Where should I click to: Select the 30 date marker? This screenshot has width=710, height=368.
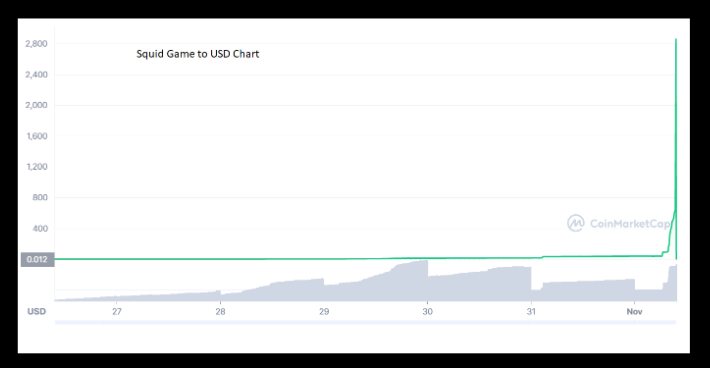(427, 311)
